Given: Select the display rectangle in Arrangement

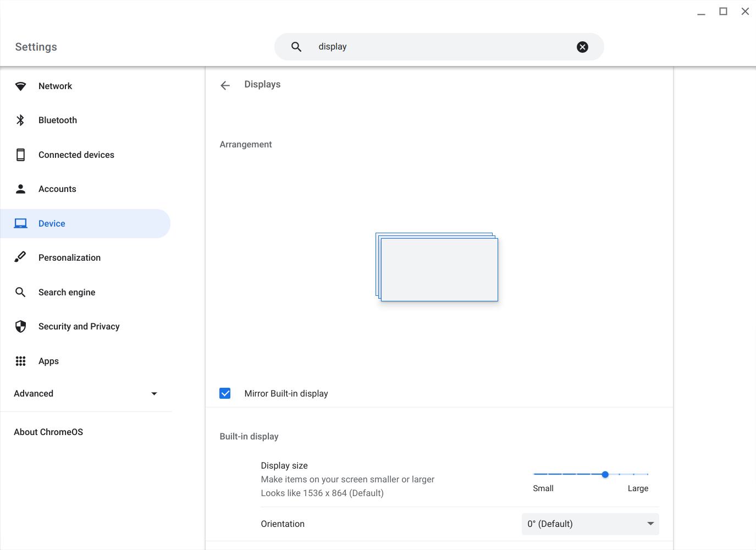Looking at the screenshot, I should [x=439, y=269].
